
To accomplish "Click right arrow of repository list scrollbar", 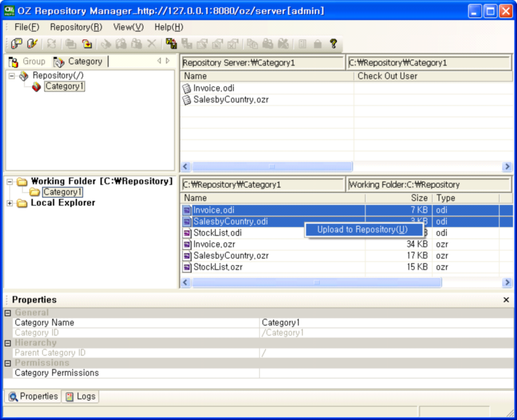I will click(x=507, y=166).
